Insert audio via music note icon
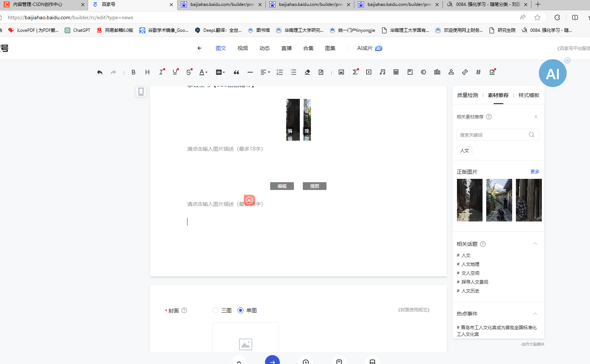Screen dimensions: 590x364 (382, 72)
